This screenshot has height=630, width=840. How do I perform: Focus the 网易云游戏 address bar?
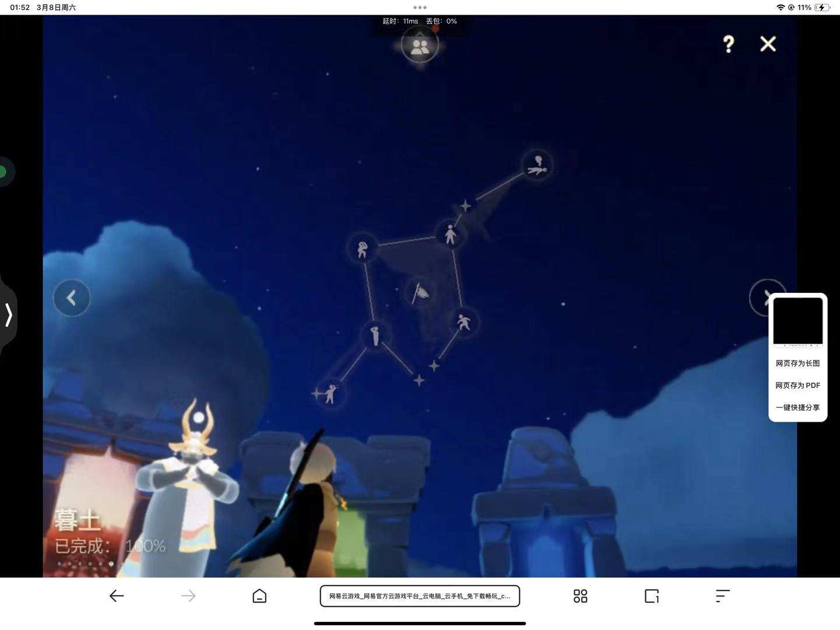point(420,596)
